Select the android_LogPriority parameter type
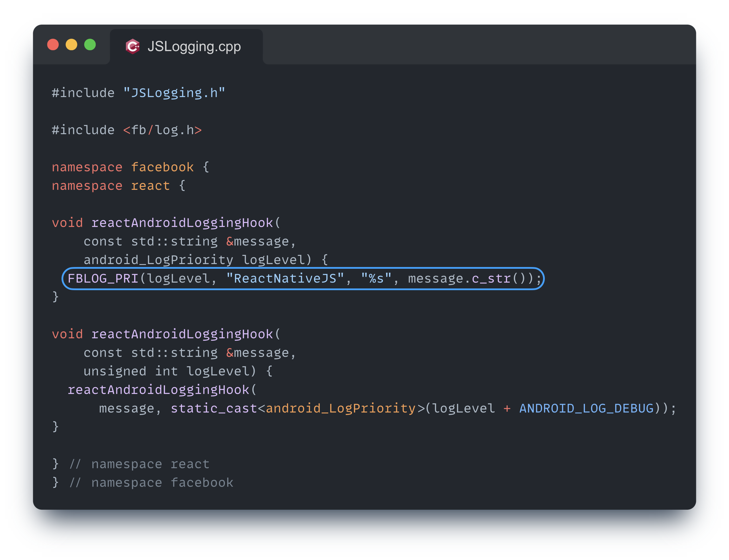The width and height of the screenshot is (729, 560). coord(158,259)
